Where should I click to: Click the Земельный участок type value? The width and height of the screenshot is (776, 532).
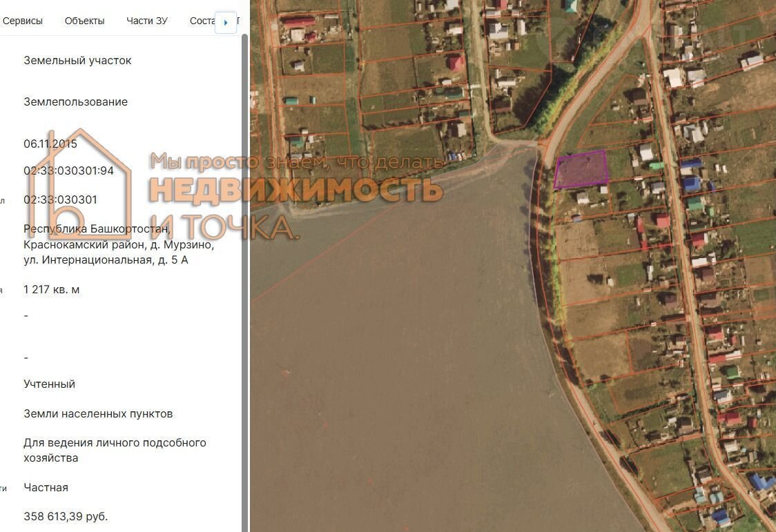(77, 60)
